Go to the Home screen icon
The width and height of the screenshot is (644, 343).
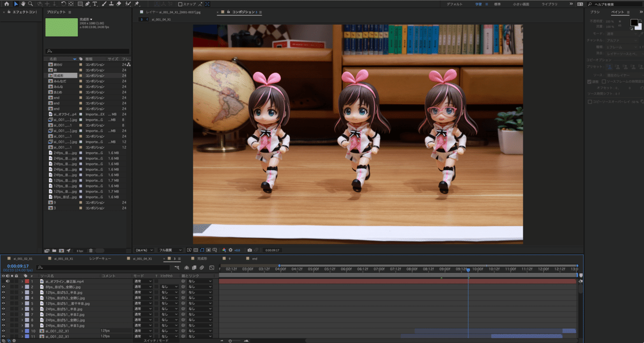6,4
